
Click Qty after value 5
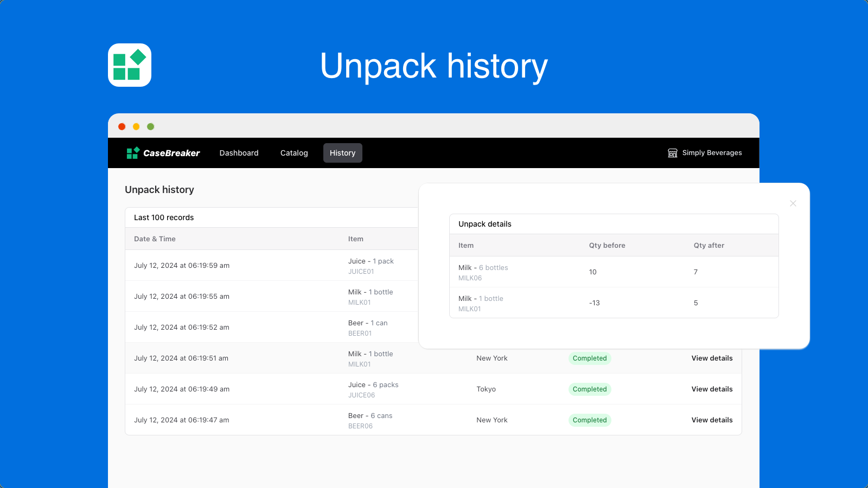696,303
